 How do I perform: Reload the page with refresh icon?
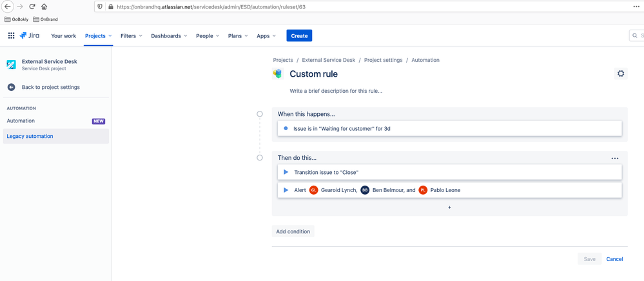[32, 7]
